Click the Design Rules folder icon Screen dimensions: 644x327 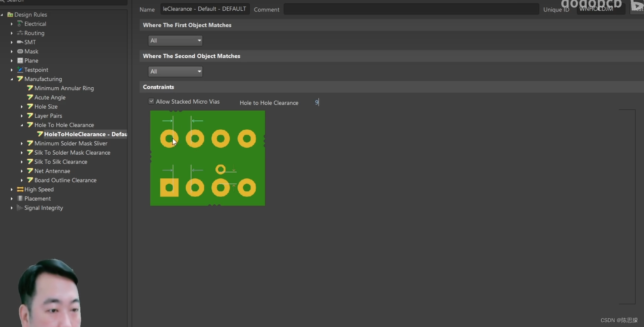pyautogui.click(x=10, y=14)
